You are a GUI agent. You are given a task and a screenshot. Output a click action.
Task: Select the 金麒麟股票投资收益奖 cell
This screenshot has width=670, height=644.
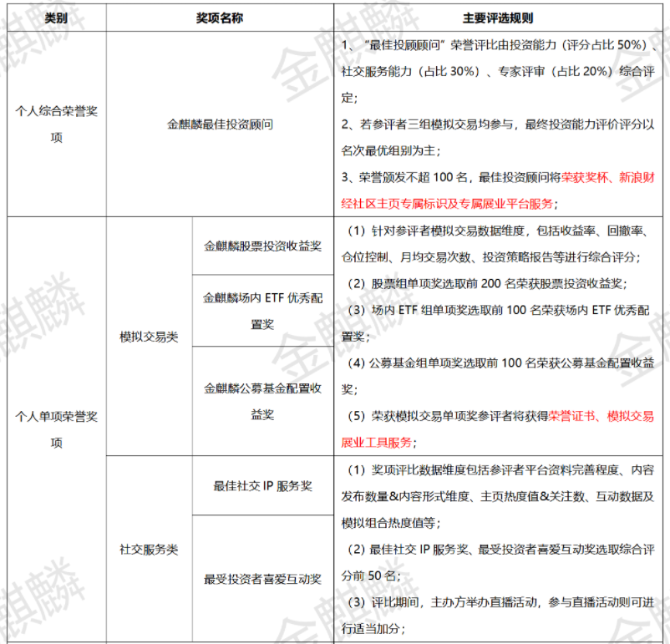coord(262,246)
